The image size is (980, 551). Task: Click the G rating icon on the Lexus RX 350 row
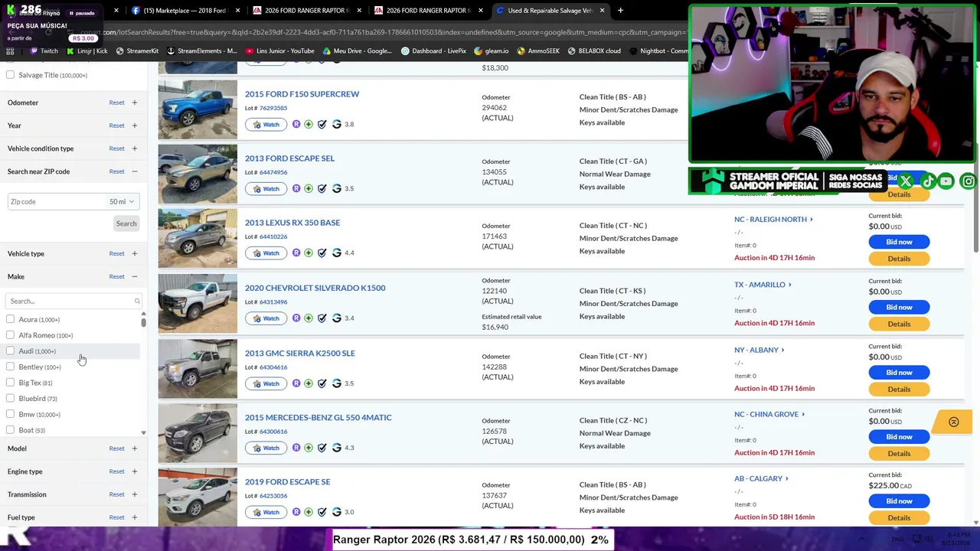coord(336,253)
